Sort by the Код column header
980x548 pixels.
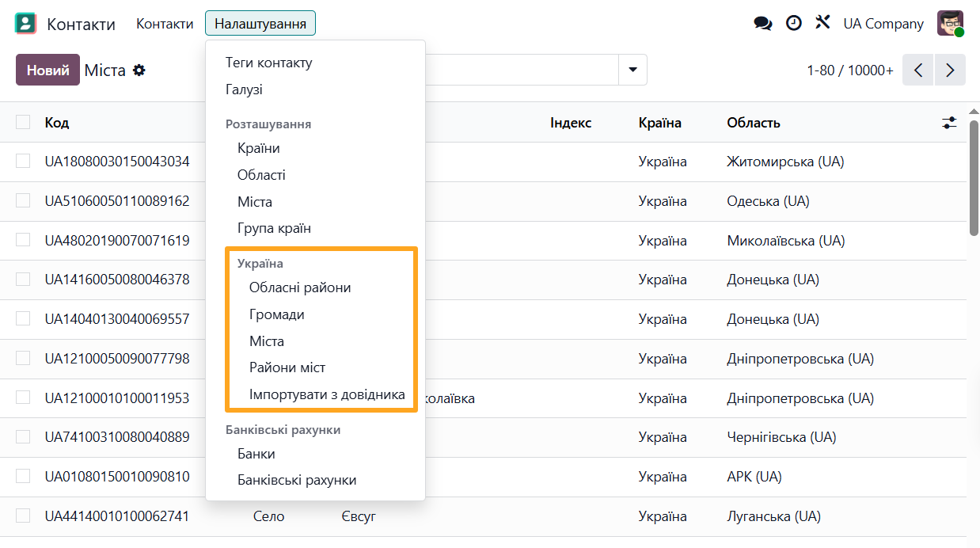click(57, 123)
